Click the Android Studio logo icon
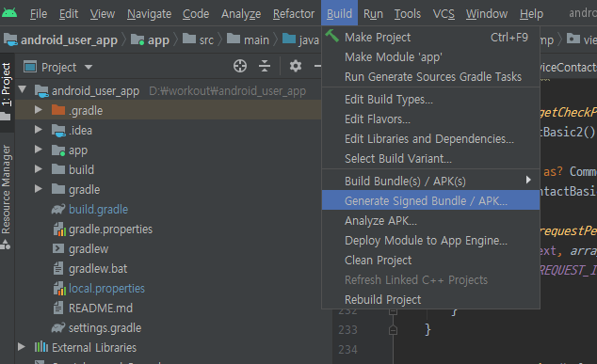 tap(9, 13)
